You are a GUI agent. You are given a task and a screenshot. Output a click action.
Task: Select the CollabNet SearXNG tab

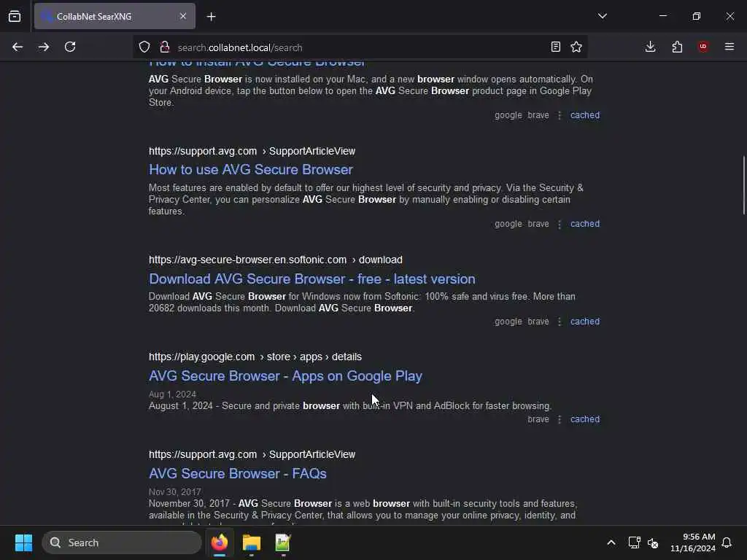(x=115, y=16)
